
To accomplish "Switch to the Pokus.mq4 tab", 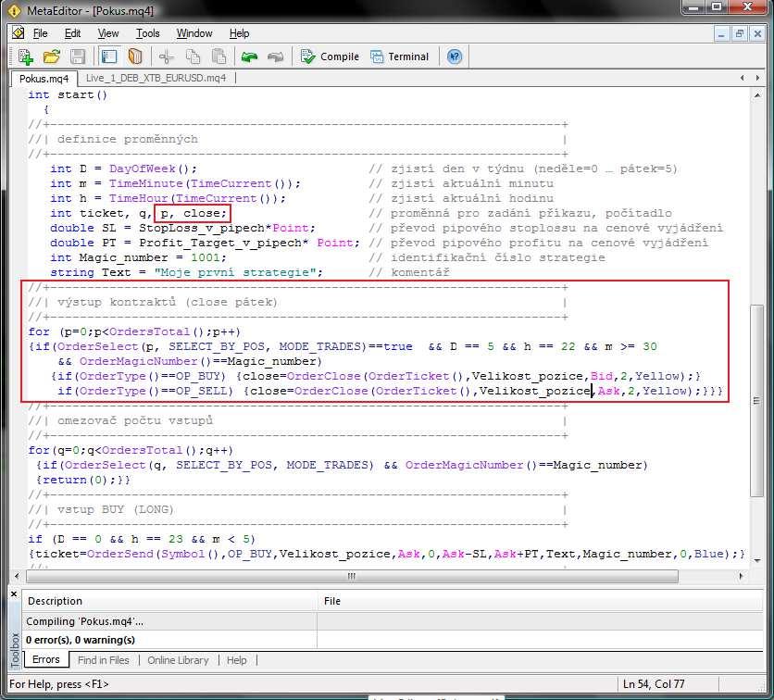I will tap(44, 79).
